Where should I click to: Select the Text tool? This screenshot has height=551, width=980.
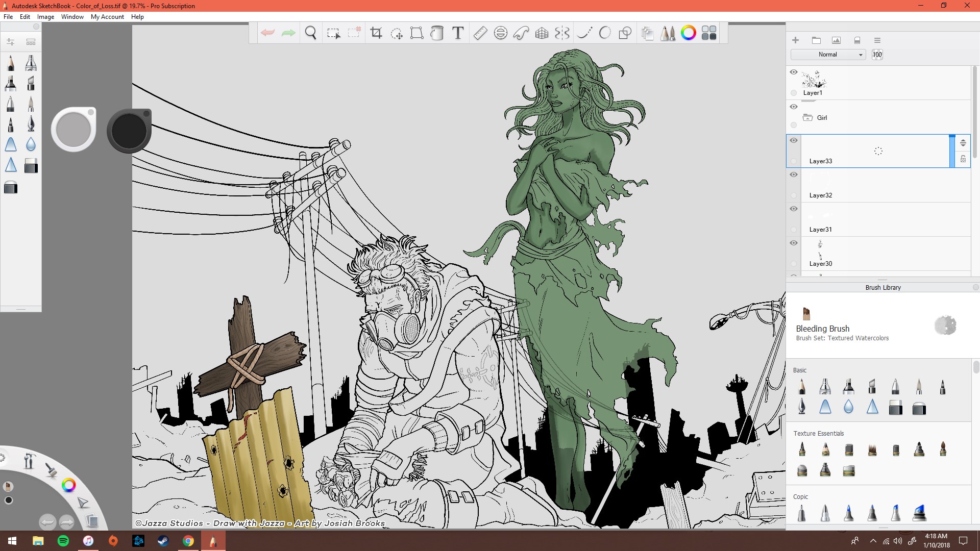(x=458, y=33)
